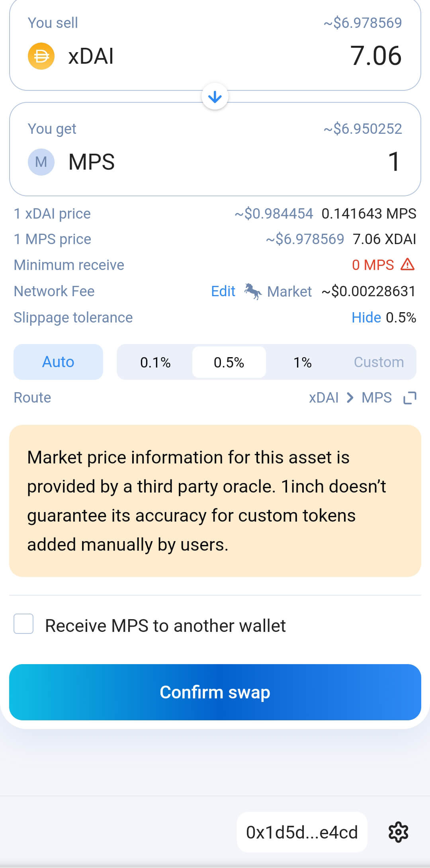
Task: Open the Market gas speed selector
Action: click(x=289, y=291)
